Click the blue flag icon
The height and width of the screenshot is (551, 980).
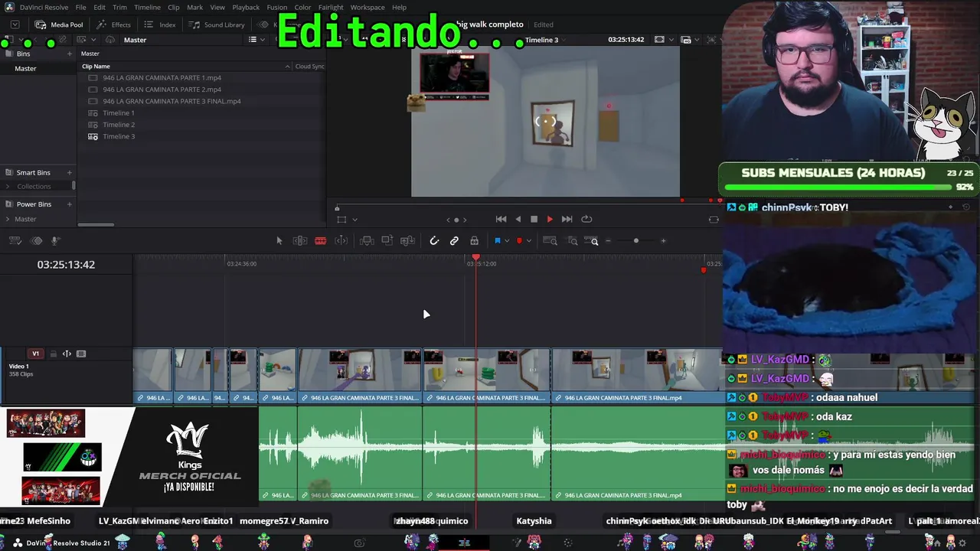497,241
